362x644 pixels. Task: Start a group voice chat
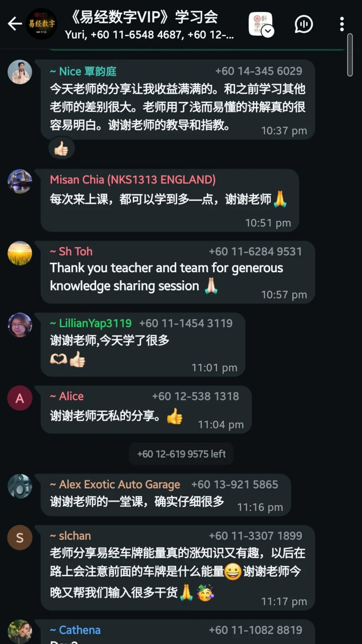point(304,24)
